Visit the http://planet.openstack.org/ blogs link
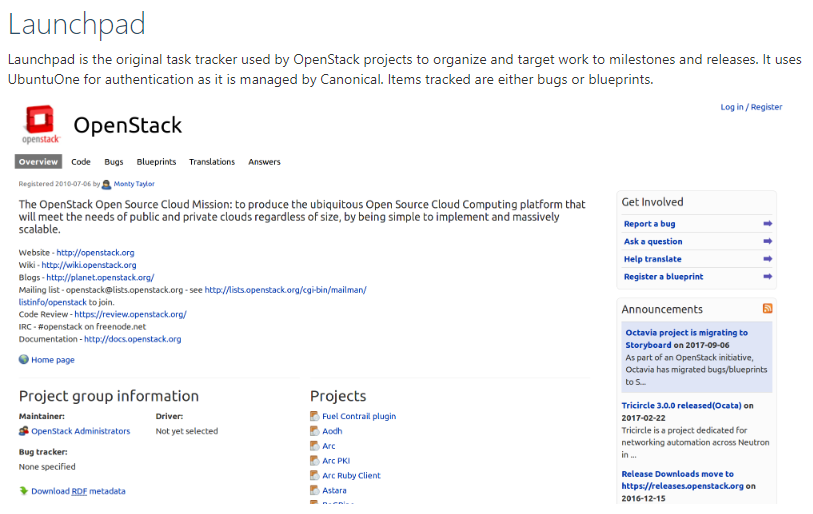 (x=100, y=277)
